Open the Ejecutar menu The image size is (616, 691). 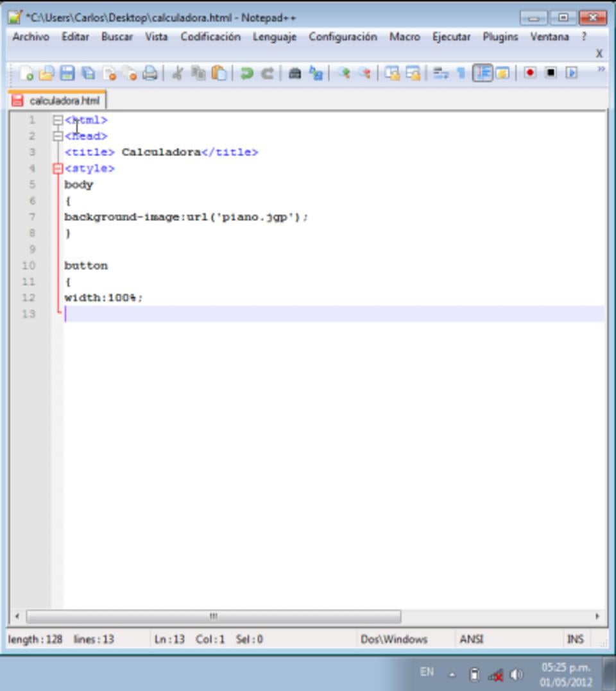coord(451,37)
